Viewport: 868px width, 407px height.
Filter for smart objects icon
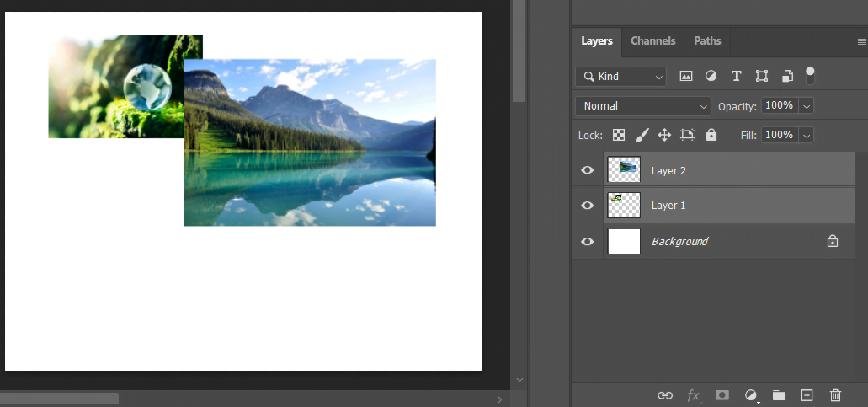pyautogui.click(x=787, y=77)
